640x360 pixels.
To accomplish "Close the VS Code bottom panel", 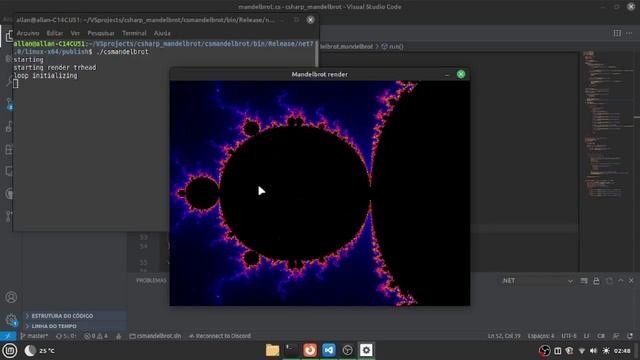I will 631,281.
